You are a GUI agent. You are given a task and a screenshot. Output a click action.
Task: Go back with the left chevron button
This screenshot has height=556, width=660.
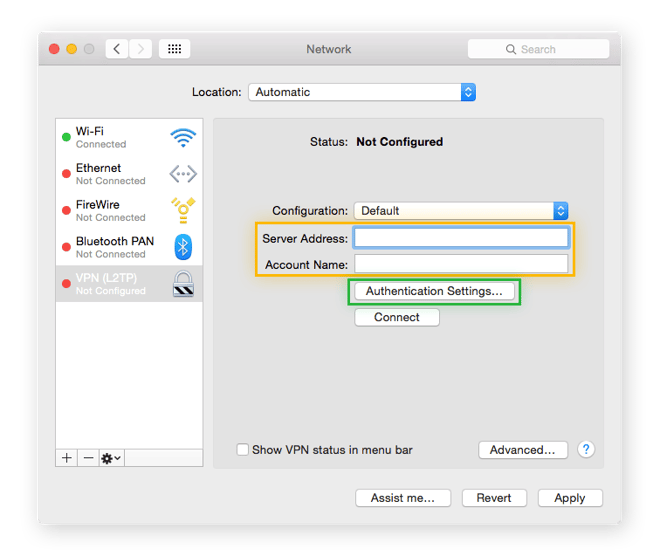[117, 49]
